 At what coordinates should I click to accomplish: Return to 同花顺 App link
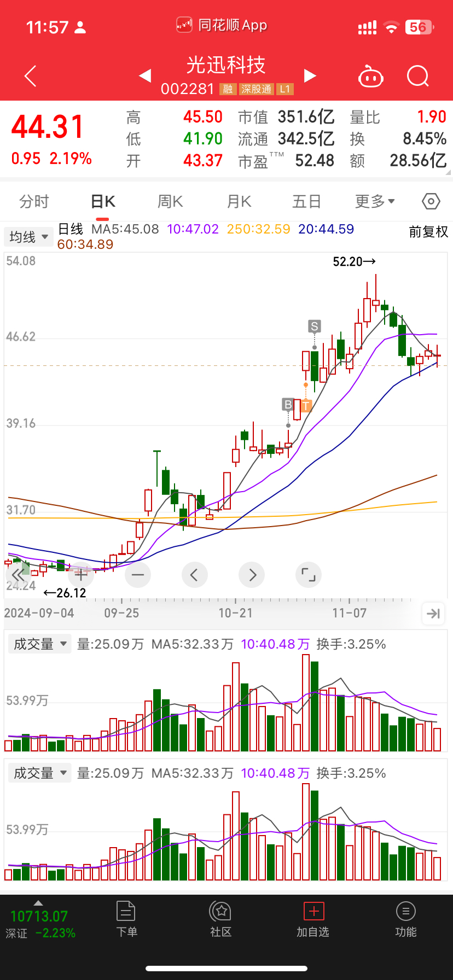tap(222, 25)
